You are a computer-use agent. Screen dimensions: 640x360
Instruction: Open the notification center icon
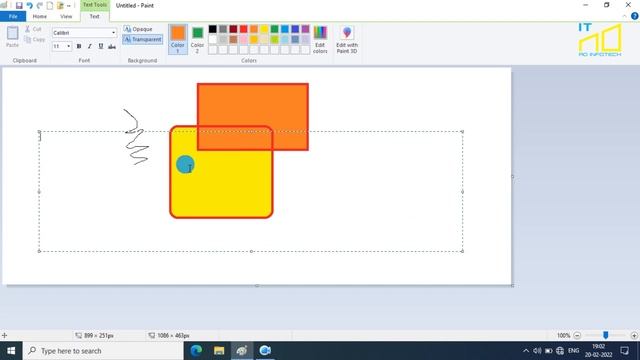tap(624, 351)
